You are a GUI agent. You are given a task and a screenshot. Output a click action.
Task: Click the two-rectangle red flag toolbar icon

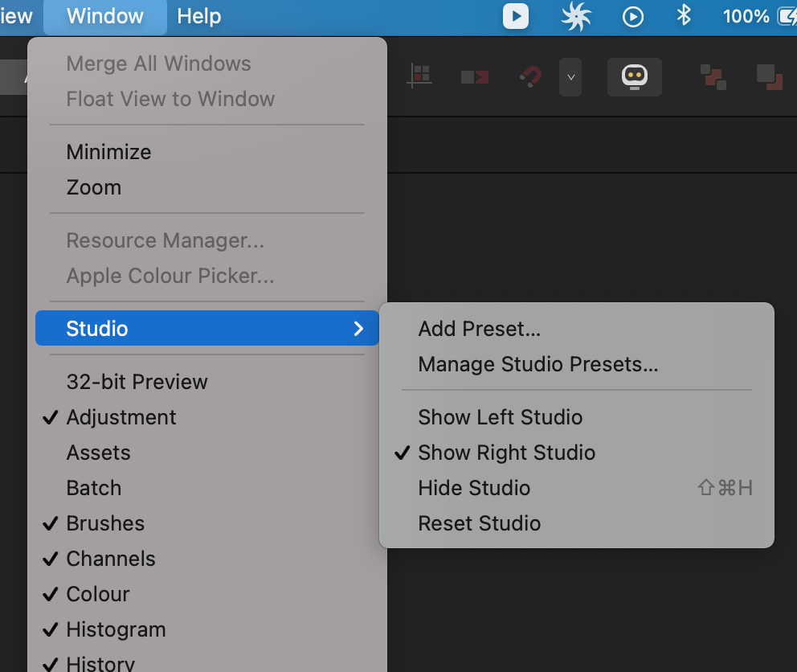point(475,77)
